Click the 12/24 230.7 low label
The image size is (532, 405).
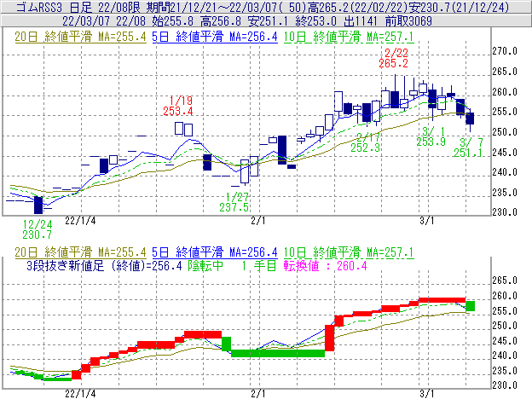pos(38,229)
